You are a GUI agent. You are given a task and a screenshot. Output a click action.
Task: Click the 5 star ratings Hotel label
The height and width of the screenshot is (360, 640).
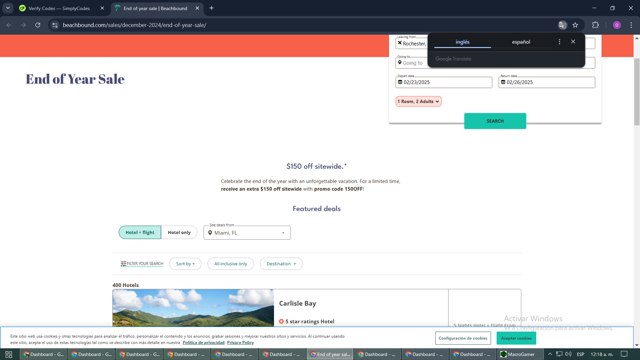pos(310,321)
